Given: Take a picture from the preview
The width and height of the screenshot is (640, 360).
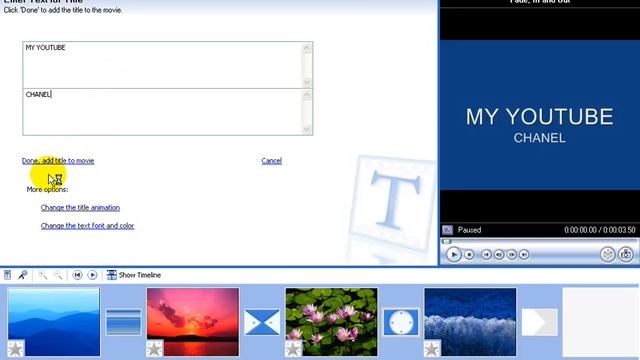Looking at the screenshot, I should (x=626, y=255).
